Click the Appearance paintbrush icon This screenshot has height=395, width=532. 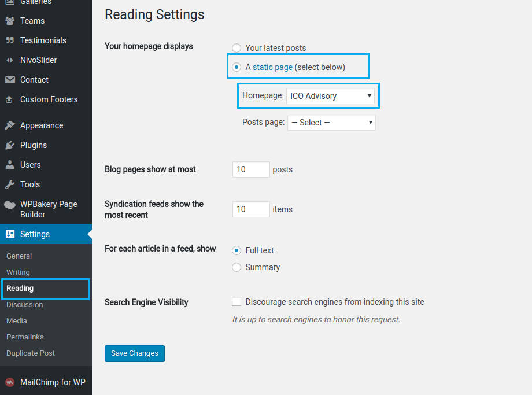click(10, 125)
